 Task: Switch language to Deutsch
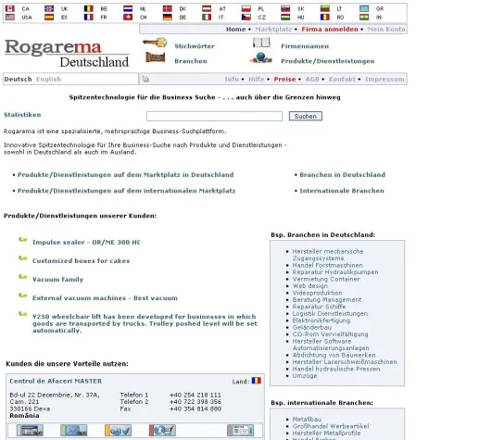point(18,79)
